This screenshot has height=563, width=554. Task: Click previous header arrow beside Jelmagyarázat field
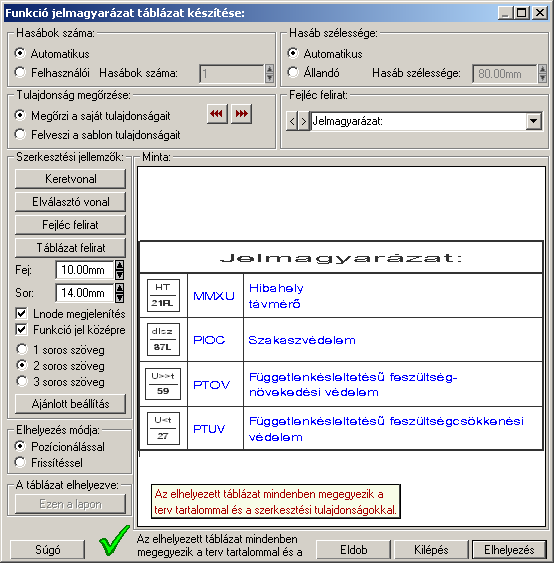tap(292, 121)
